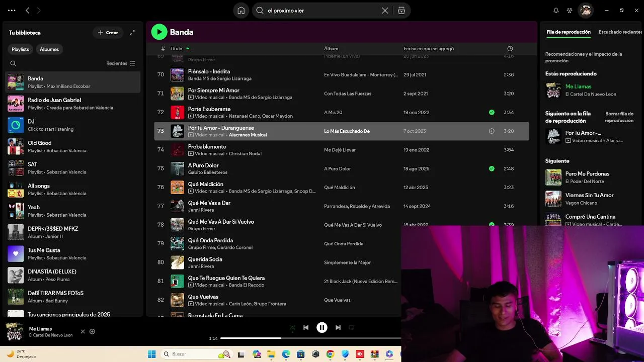Expand Tu biblioteca to full view
This screenshot has height=362, width=644.
[x=132, y=33]
